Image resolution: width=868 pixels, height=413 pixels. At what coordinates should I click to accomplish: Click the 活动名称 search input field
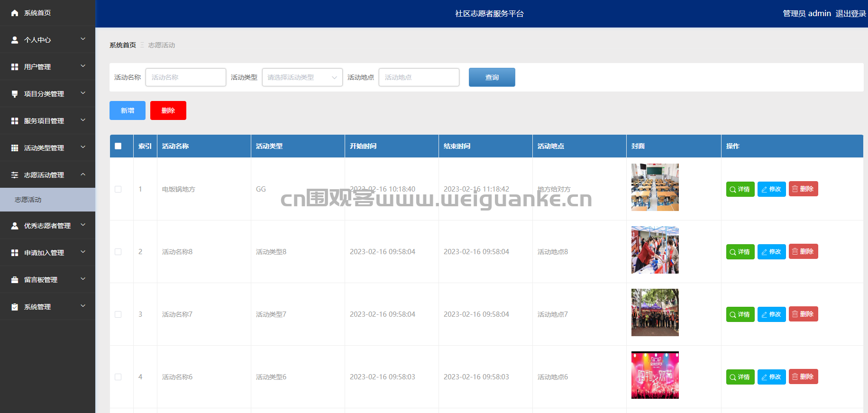(x=185, y=77)
